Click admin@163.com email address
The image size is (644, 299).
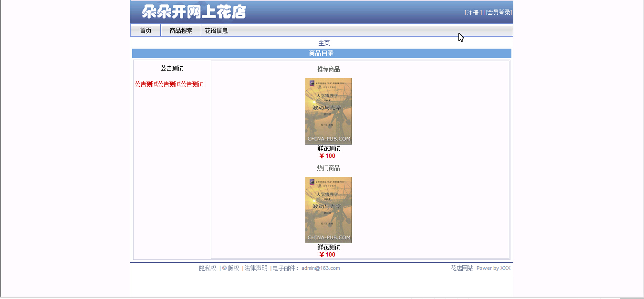tap(321, 268)
